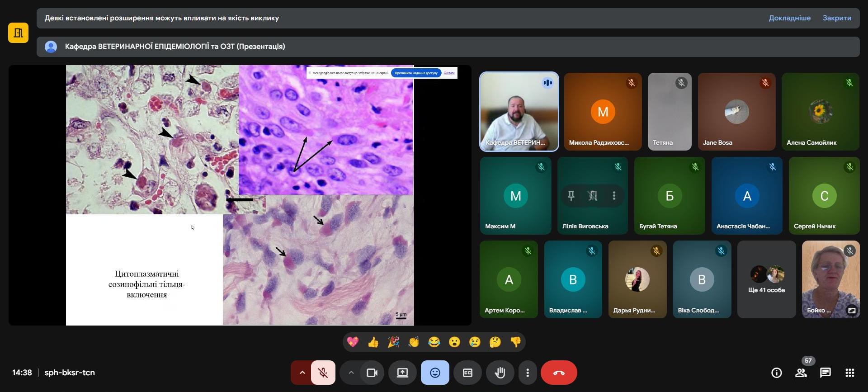Viewport: 868px width, 392px height.
Task: Expand audio settings chevron
Action: pyautogui.click(x=302, y=373)
